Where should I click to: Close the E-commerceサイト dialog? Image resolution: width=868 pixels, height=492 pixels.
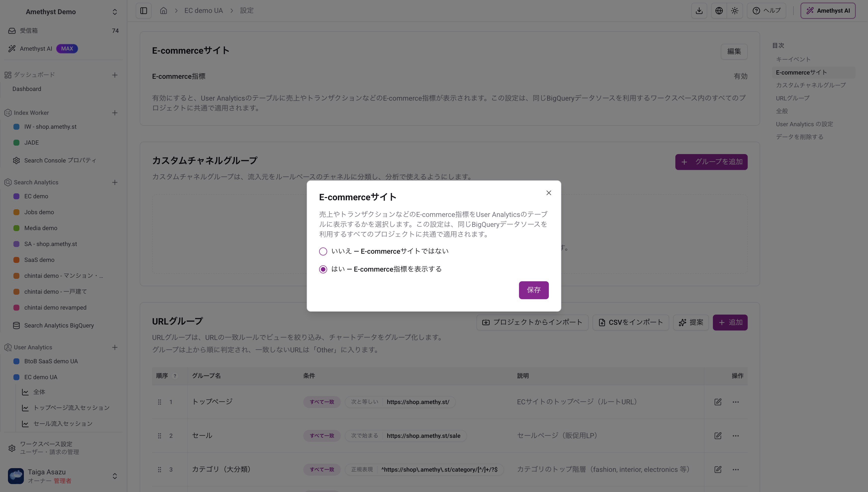[x=549, y=193]
